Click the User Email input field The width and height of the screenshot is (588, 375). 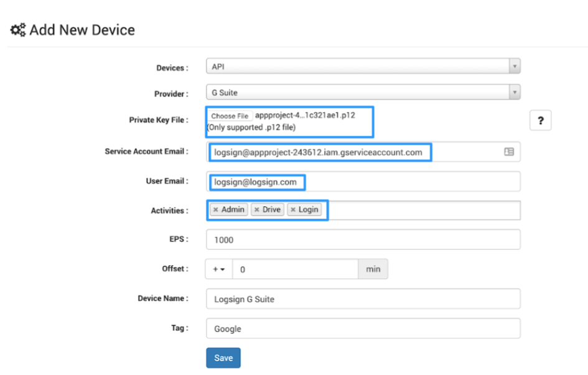click(x=363, y=182)
